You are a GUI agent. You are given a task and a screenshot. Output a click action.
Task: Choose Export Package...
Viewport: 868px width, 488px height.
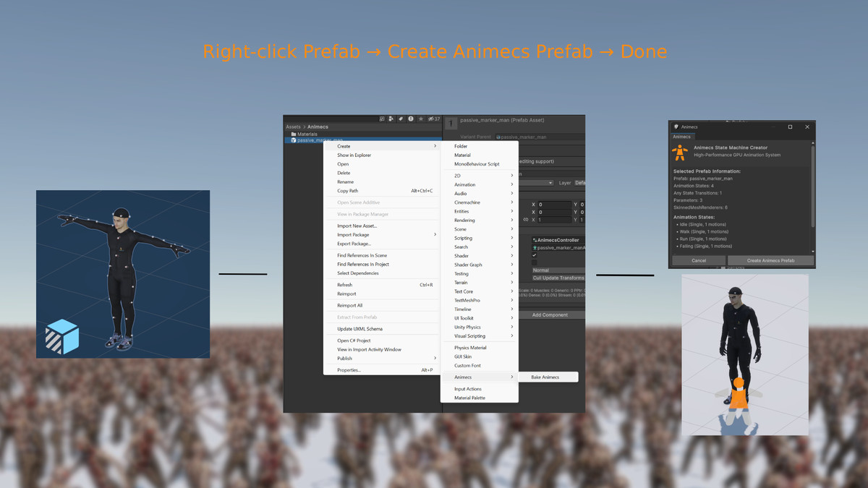(383, 244)
